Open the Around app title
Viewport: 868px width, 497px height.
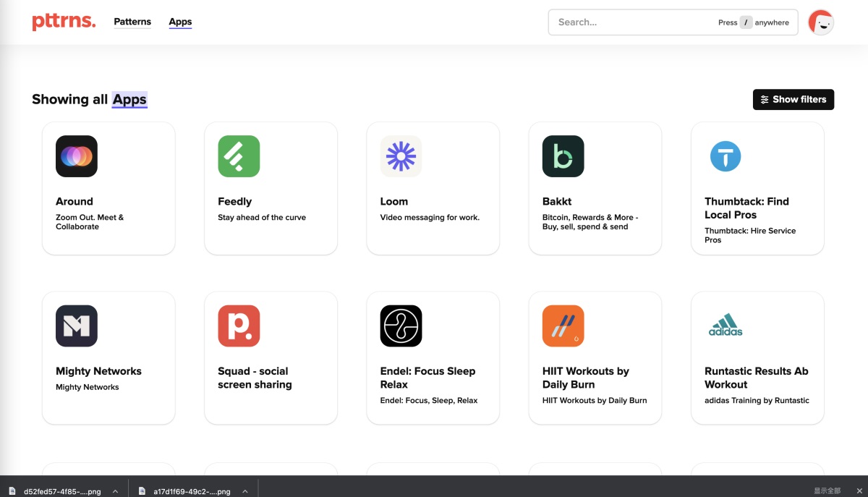[x=75, y=202]
